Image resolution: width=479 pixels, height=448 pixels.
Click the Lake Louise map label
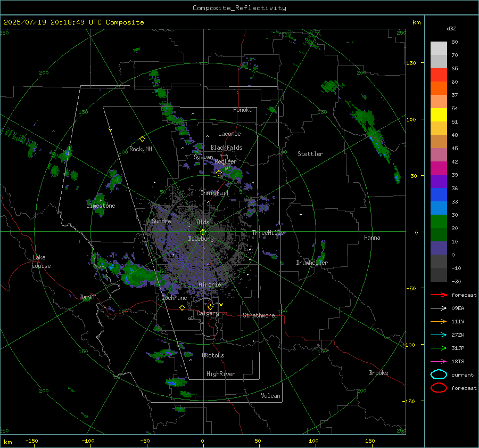pyautogui.click(x=42, y=262)
